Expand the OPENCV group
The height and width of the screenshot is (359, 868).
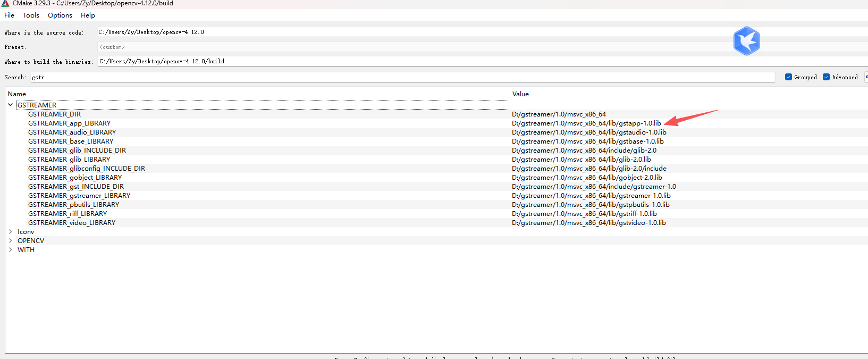point(10,240)
